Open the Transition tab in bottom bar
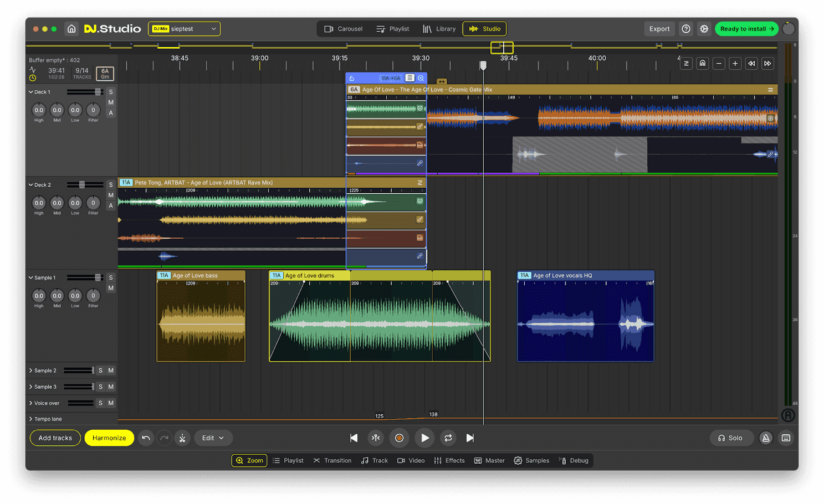Viewport: 824px width, 504px height. point(332,461)
